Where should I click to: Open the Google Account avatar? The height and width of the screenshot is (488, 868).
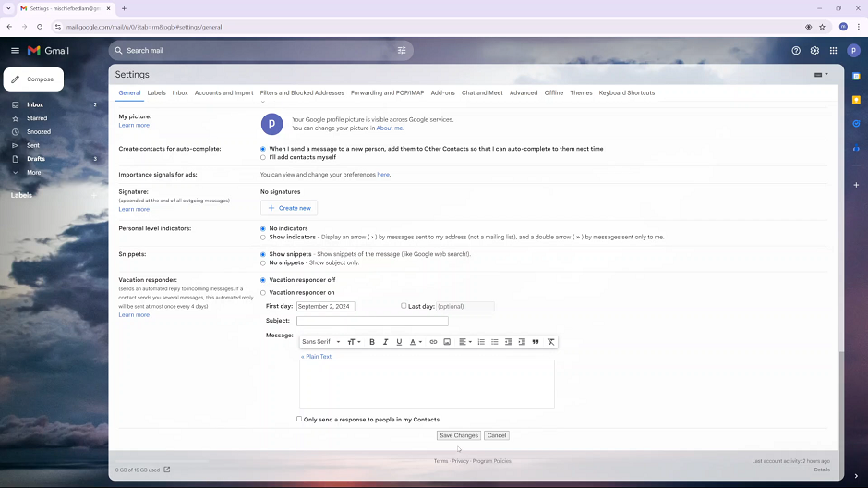[853, 51]
